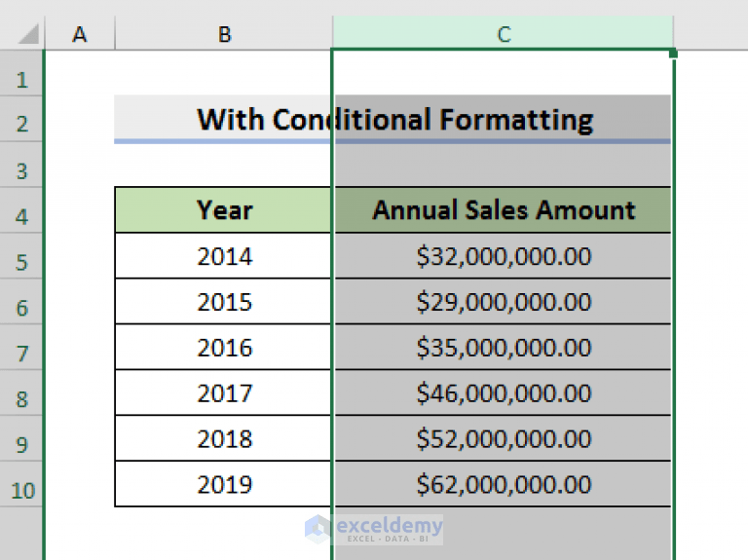This screenshot has height=560, width=748.
Task: Select row 9 header
Action: [21, 438]
